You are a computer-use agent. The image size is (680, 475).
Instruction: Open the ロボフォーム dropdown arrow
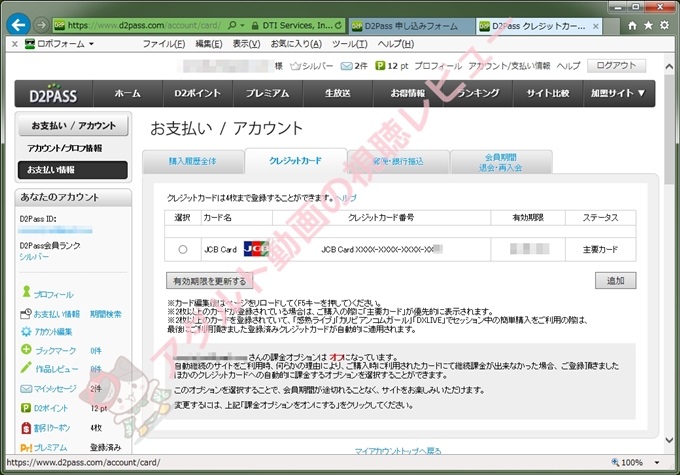92,44
